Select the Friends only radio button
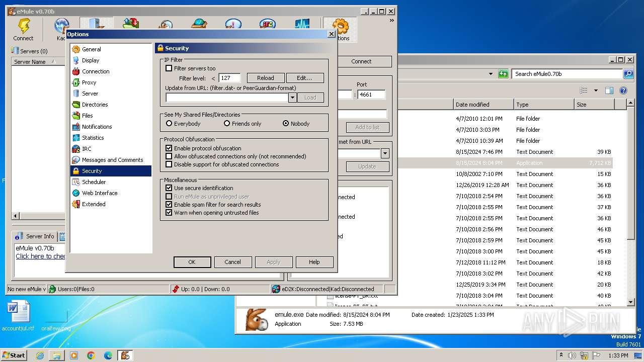 pyautogui.click(x=227, y=124)
